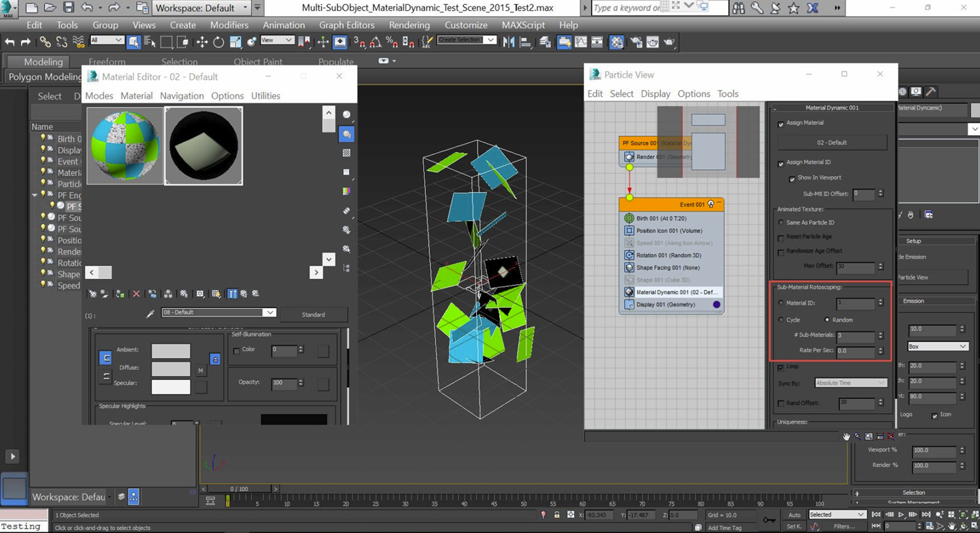This screenshot has width=980, height=533.
Task: Disable Show In Viewport checkbox
Action: (x=792, y=179)
